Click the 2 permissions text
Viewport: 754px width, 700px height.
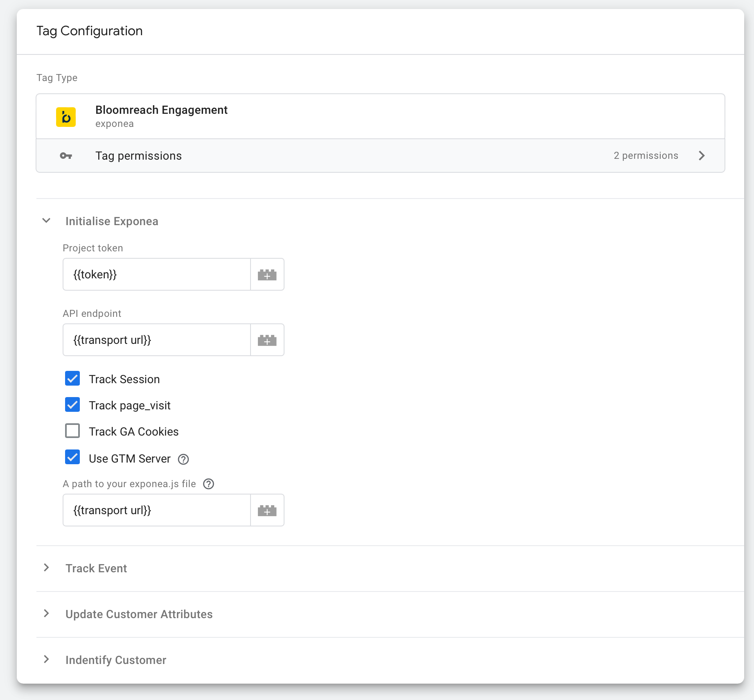click(x=646, y=156)
